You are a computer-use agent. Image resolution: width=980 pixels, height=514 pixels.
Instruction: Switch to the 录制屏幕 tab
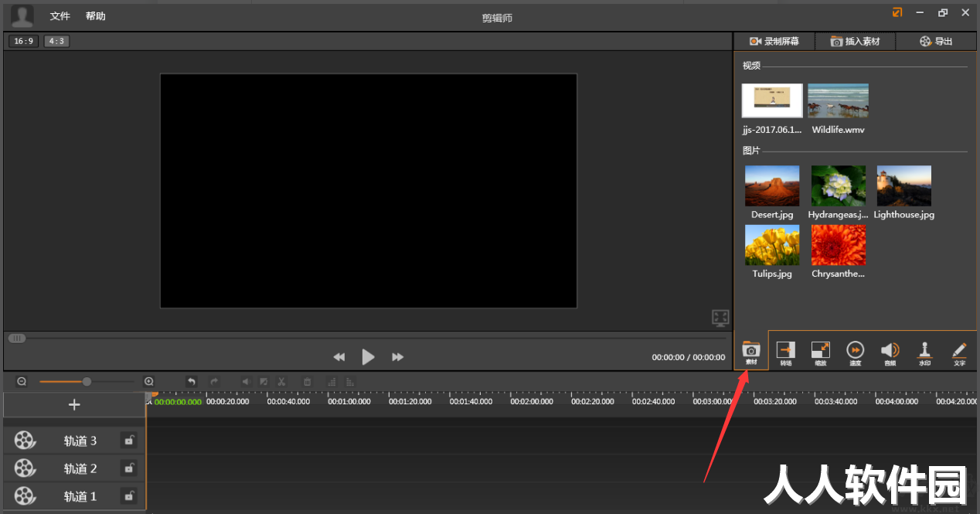tap(774, 41)
